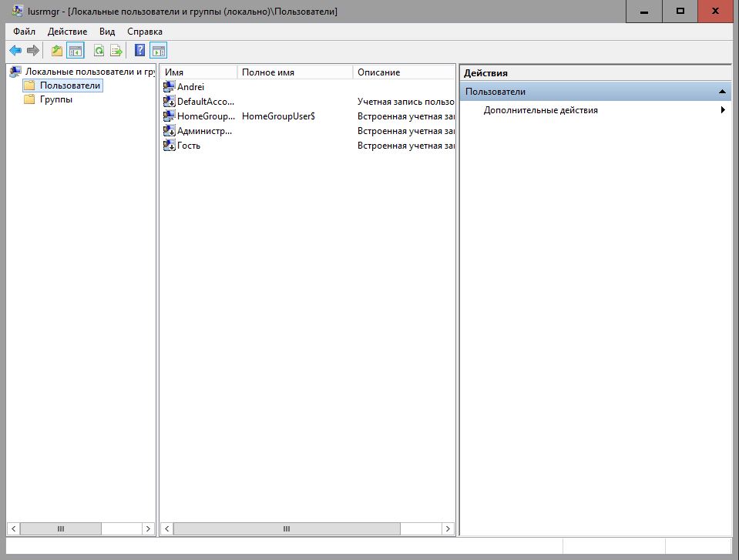The image size is (739, 560).
Task: Select the Гость user name
Action: (189, 146)
